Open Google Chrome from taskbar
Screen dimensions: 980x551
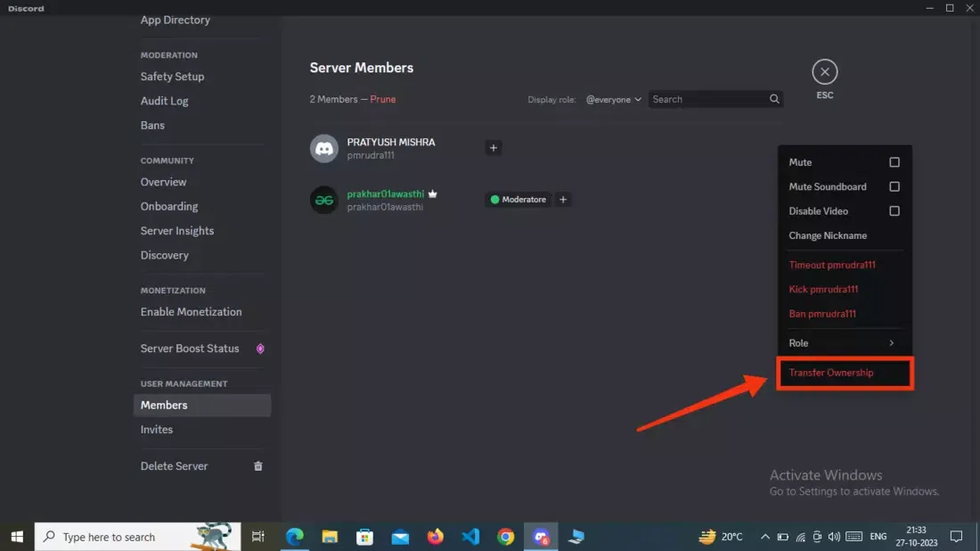click(x=506, y=537)
